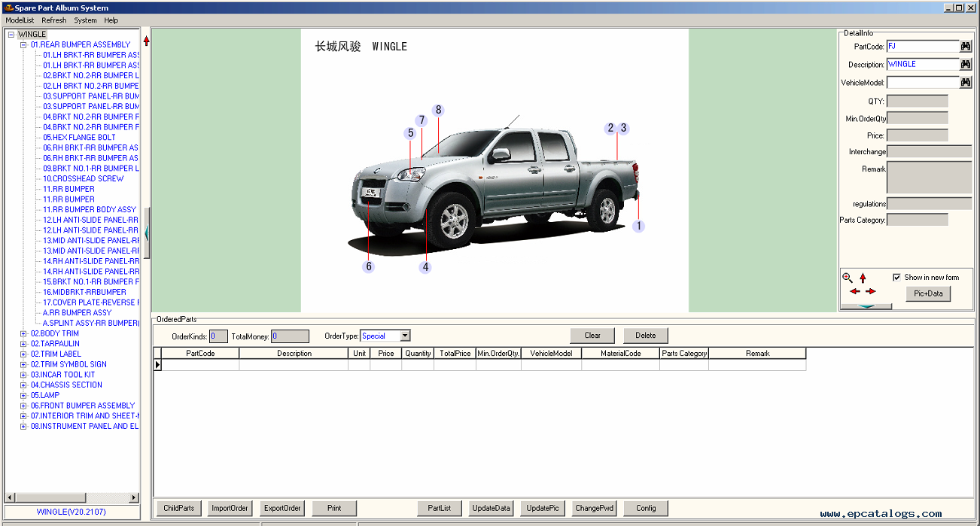Click the red left arrow pan icon
980x526 pixels.
point(854,291)
